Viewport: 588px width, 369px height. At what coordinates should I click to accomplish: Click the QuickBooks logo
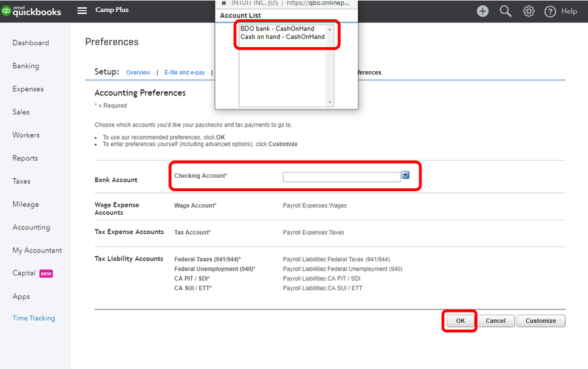click(31, 11)
